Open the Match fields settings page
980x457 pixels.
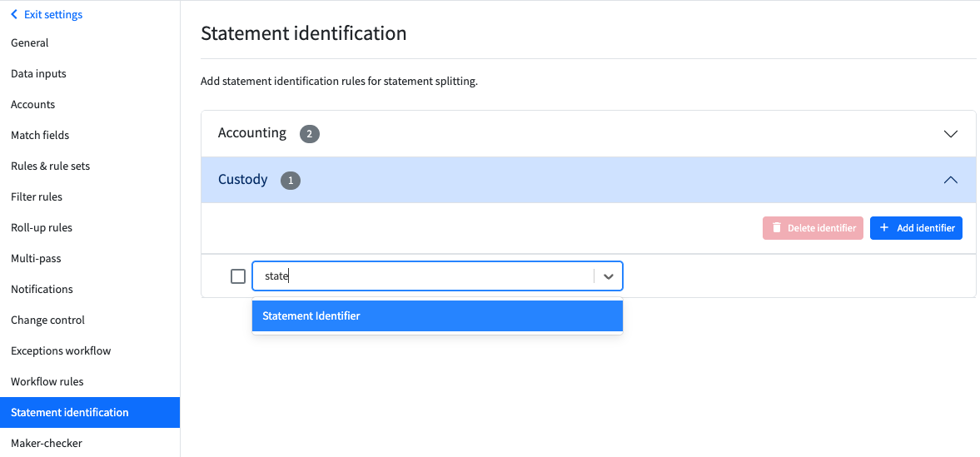(x=40, y=135)
